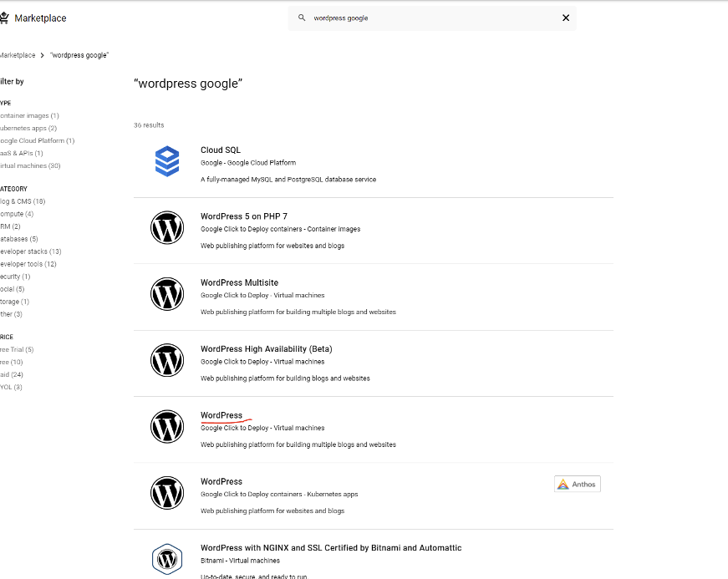
Task: Open WordPress 5 on PHP 7 listing
Action: click(x=244, y=216)
